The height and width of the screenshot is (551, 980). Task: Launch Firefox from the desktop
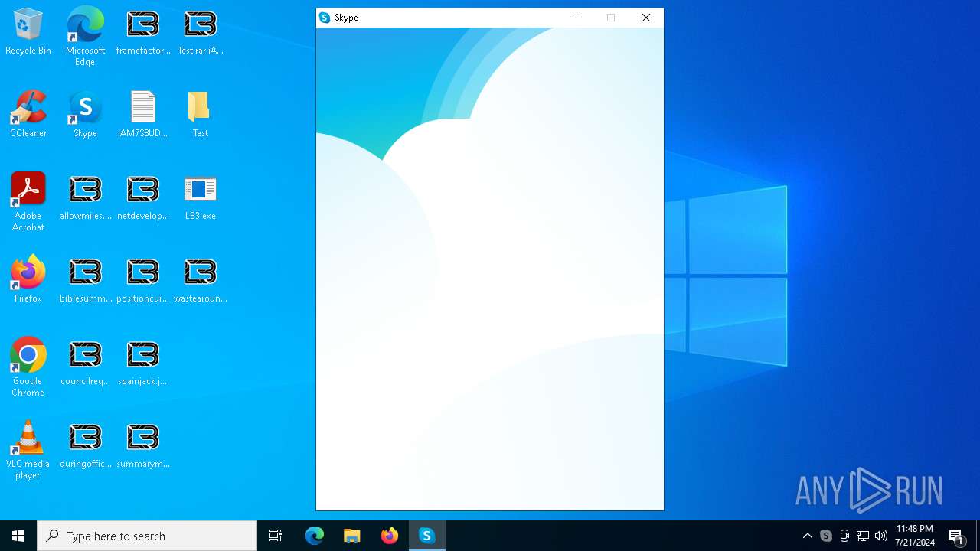click(28, 280)
